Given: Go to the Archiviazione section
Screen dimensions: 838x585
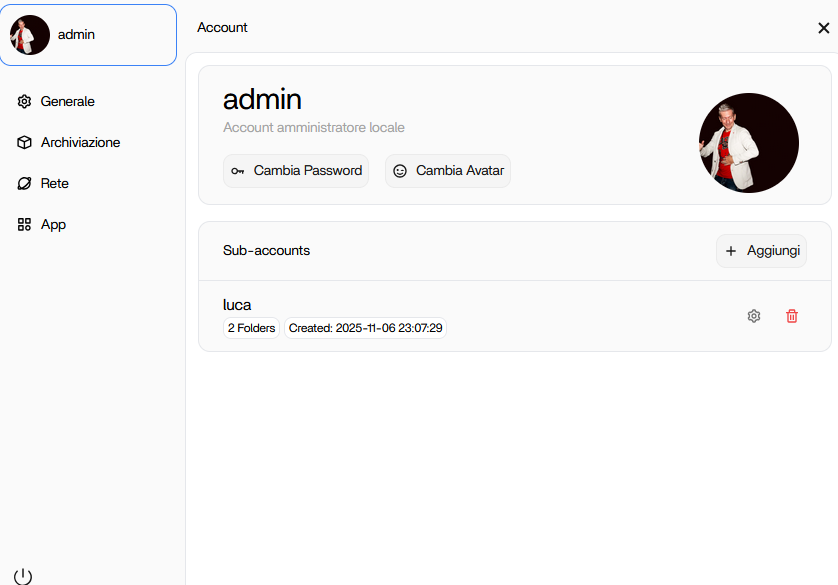Looking at the screenshot, I should click(x=80, y=143).
